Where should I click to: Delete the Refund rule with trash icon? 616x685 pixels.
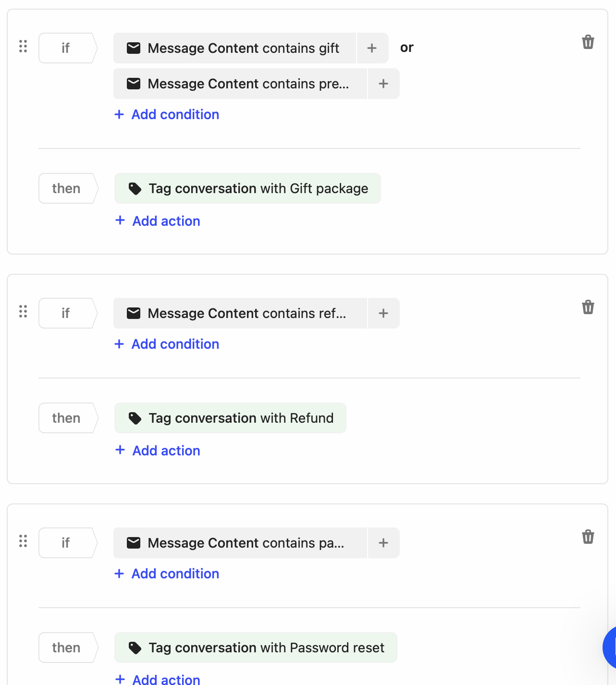(588, 307)
